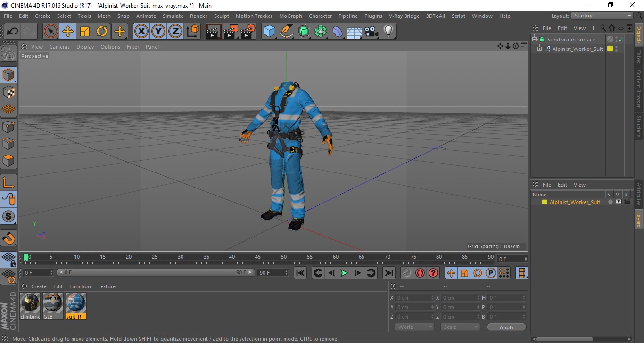Screen dimensions: 644x343
Task: Activate the Move tool
Action: pos(68,32)
